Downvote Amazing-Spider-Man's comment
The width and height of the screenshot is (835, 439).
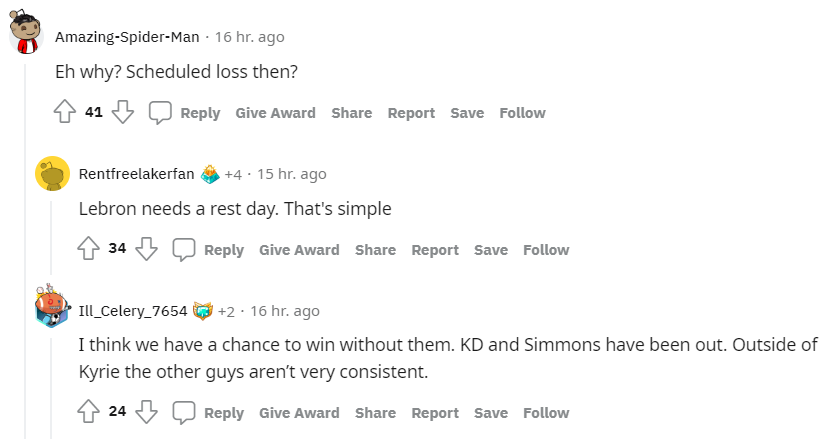click(123, 113)
